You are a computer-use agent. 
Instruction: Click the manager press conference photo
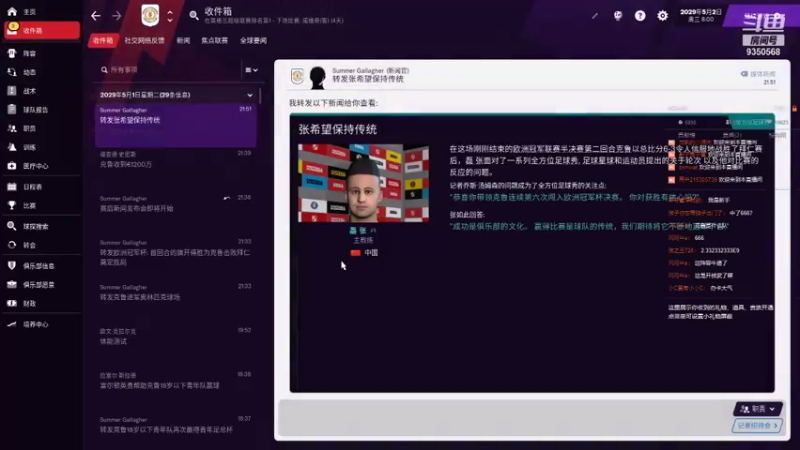363,183
